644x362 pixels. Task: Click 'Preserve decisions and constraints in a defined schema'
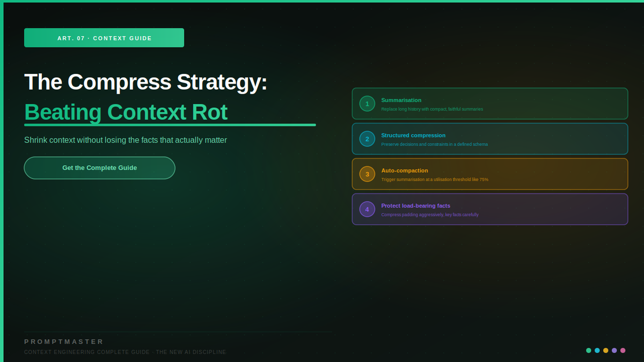point(434,144)
